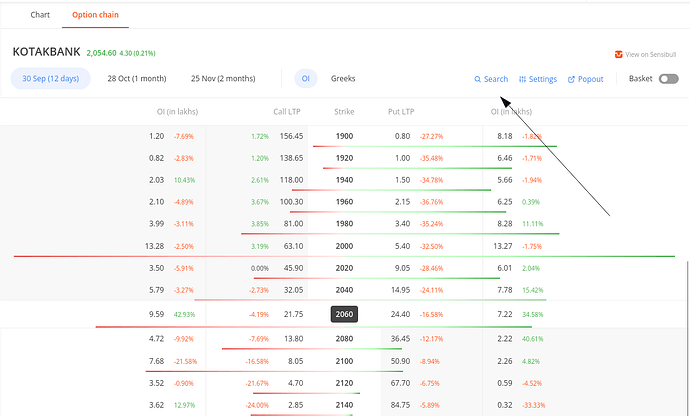Select the 2120 strike cell
The width and height of the screenshot is (690, 416).
point(344,383)
